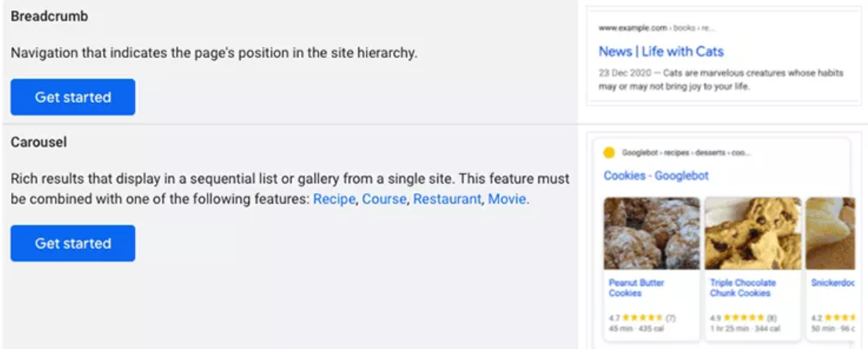Click the Breadcrumb Get started button
Screen dimensions: 868x349
click(x=72, y=97)
